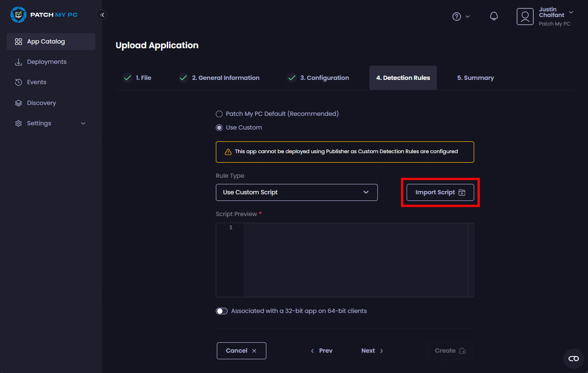Open the notifications bell
Image resolution: width=588 pixels, height=373 pixels.
point(494,17)
